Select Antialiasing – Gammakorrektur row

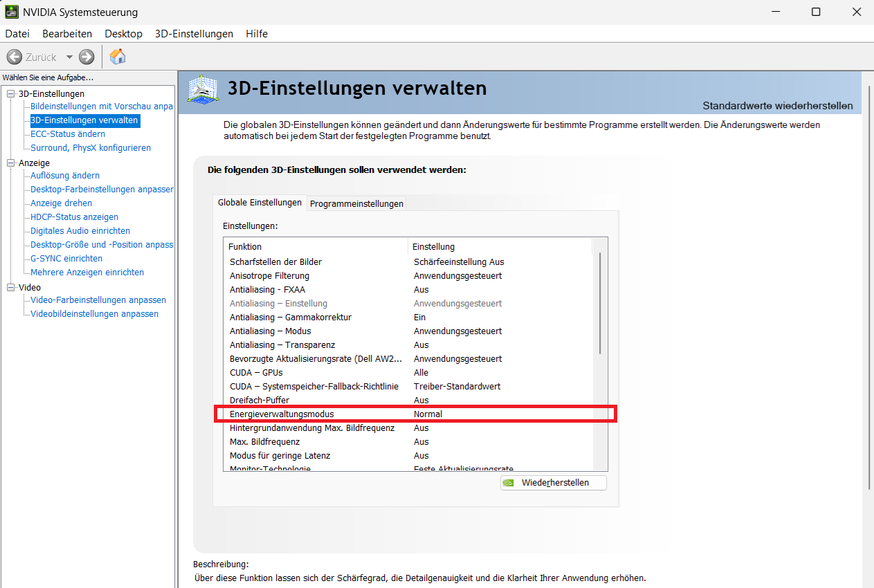coord(408,318)
